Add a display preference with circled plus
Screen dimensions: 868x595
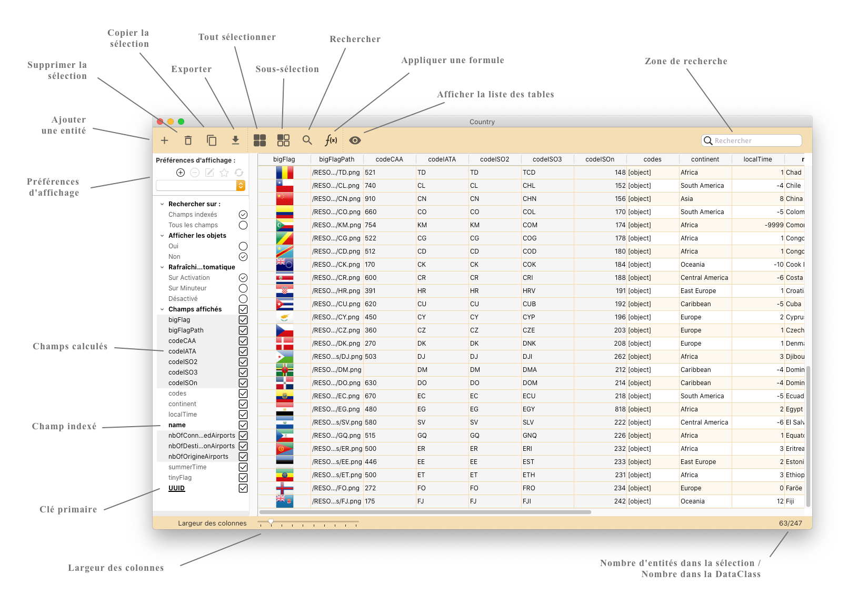181,173
